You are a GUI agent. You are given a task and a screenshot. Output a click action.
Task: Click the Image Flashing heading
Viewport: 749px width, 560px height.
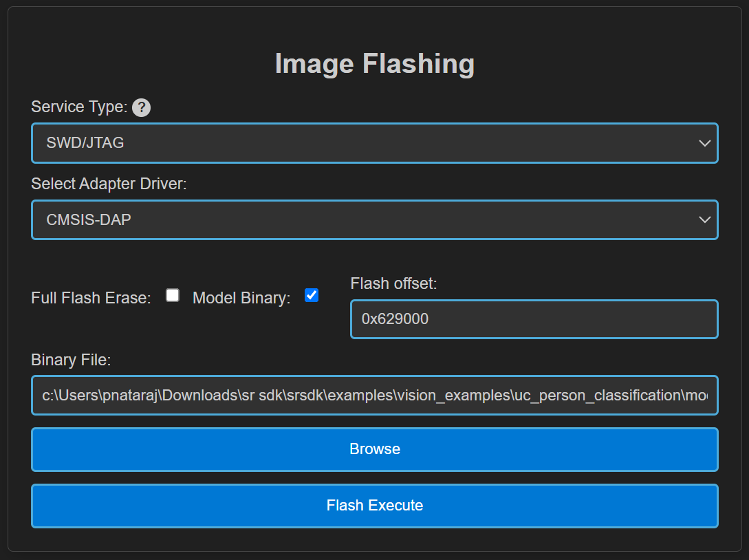coord(375,64)
